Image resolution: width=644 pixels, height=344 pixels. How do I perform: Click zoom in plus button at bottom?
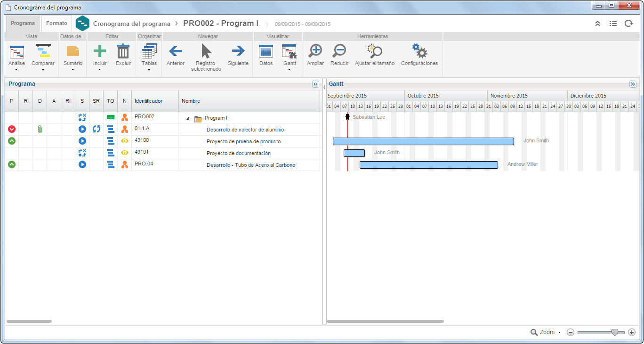click(x=632, y=332)
